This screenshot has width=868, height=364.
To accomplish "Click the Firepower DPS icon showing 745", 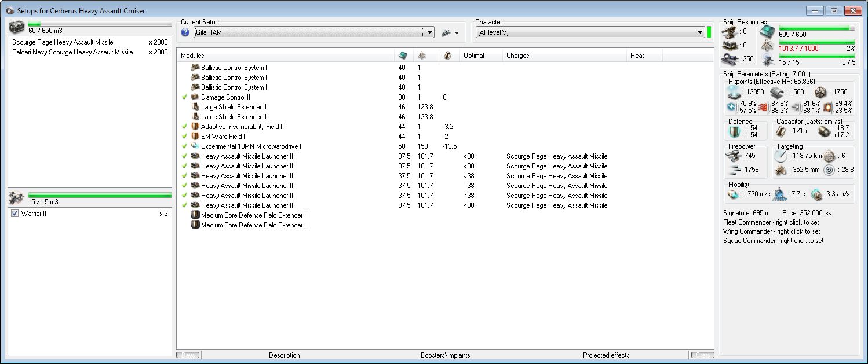I will coord(735,156).
